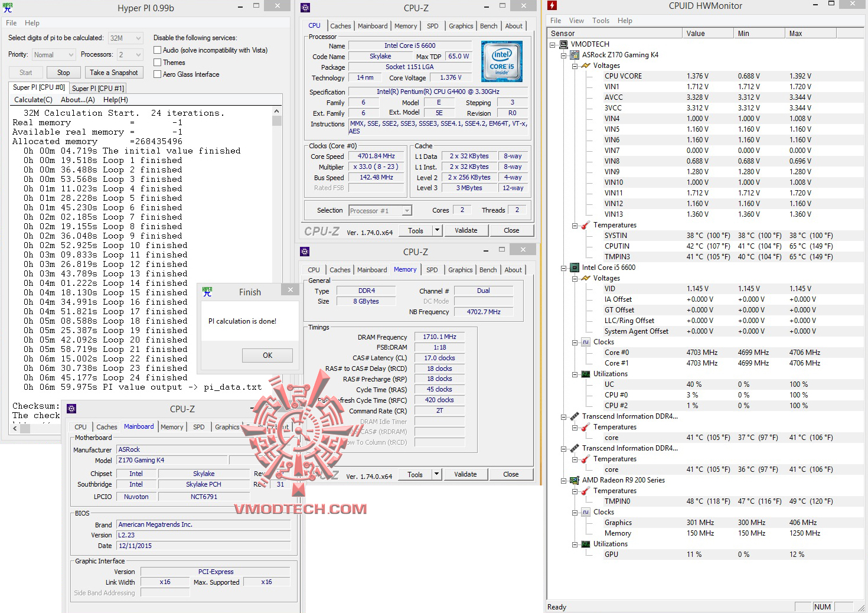Open the Caches tab in the CPU-Z Mainboard window
Viewport: 868px width, 613px height.
(107, 427)
